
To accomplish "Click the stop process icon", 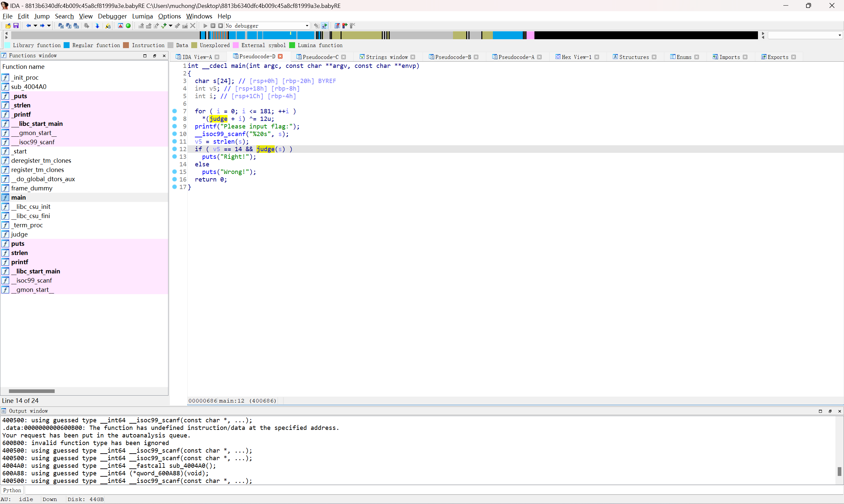I will (x=220, y=26).
